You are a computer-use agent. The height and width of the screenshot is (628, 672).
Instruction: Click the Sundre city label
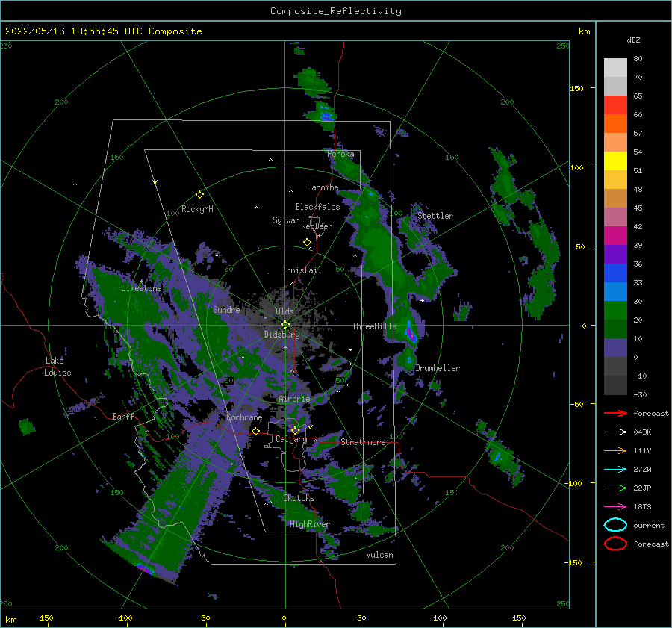226,309
